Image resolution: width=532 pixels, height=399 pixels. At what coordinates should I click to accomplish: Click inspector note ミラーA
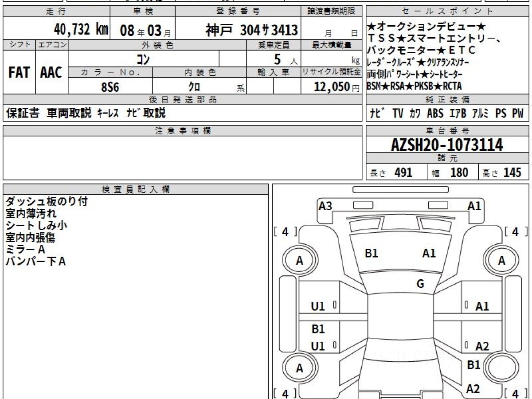pos(25,250)
